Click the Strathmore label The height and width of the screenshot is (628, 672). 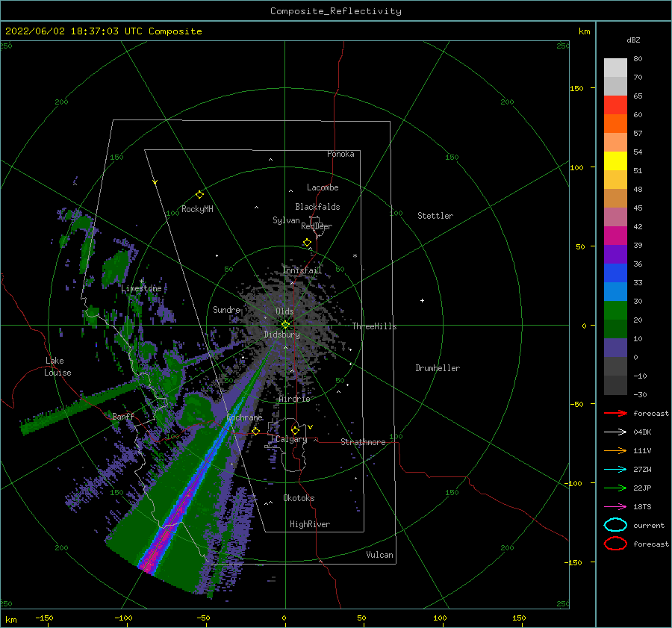tap(363, 442)
